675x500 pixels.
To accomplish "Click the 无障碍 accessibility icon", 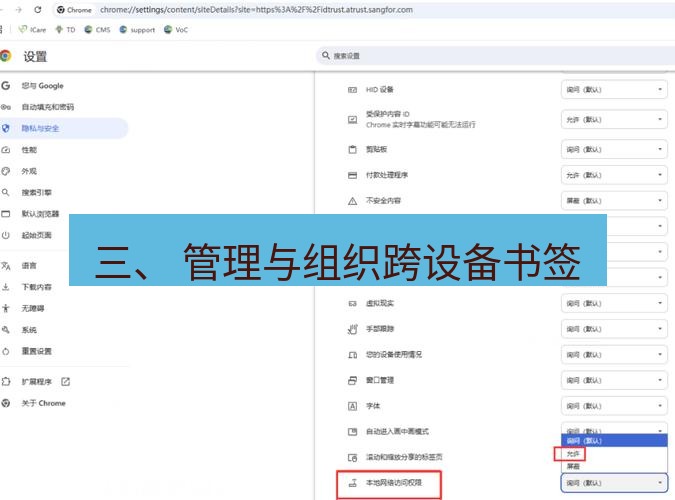I will tap(6, 308).
